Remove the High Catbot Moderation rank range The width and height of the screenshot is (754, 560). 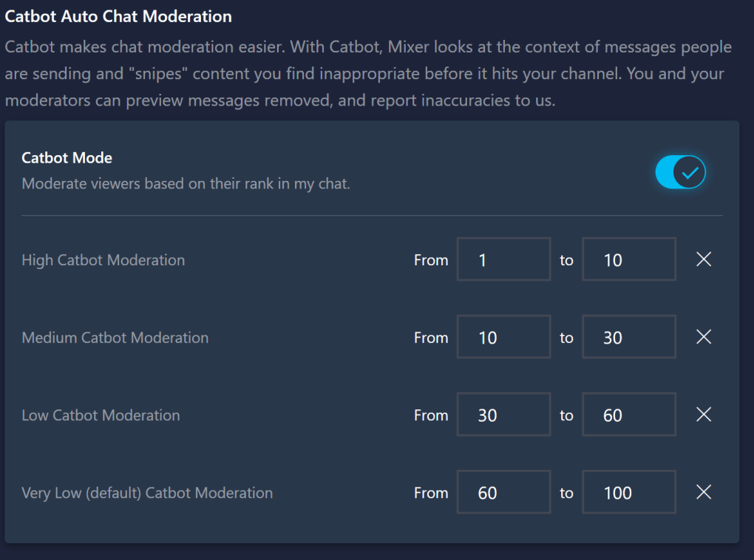(x=703, y=259)
